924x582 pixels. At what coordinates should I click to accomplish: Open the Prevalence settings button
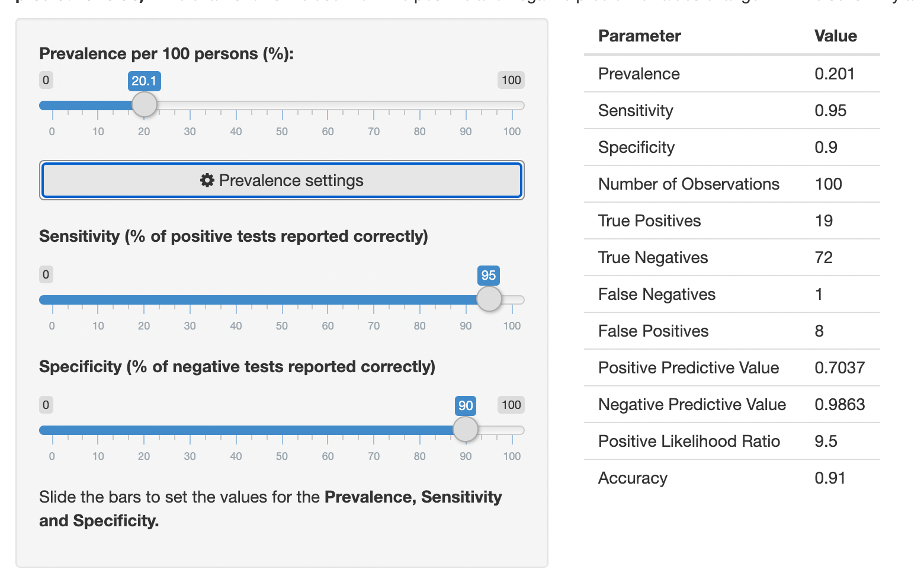click(282, 180)
